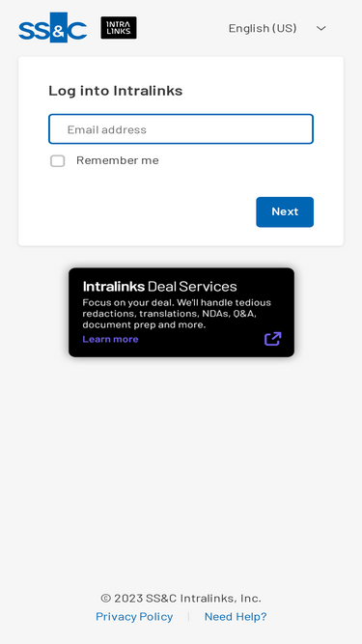The image size is (362, 644).
Task: Open the external link arrow icon
Action: [x=272, y=339]
